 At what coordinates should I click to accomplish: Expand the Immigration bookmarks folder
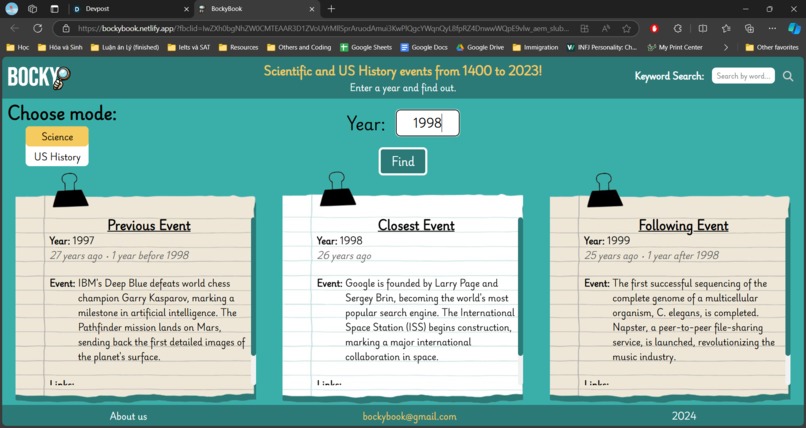[x=535, y=47]
